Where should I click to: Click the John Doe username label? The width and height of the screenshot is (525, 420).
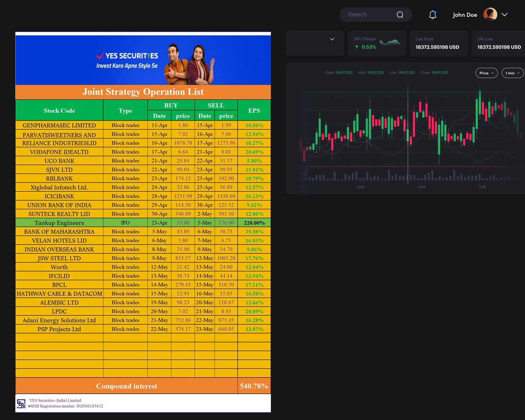pos(465,15)
